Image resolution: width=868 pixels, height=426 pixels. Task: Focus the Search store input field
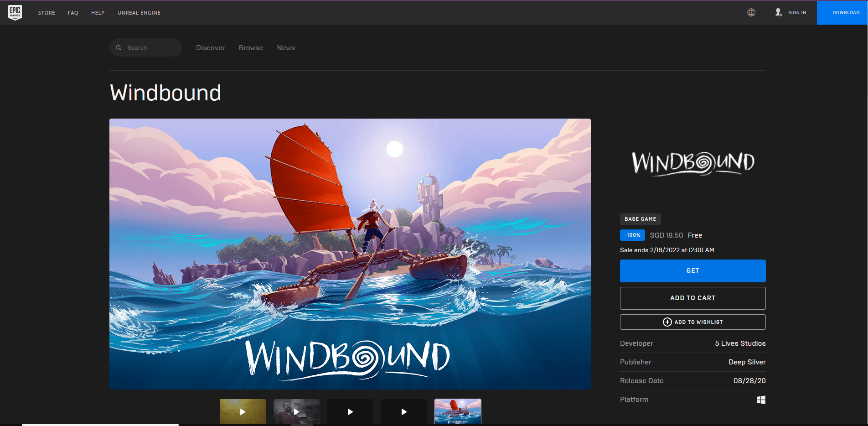[x=146, y=47]
